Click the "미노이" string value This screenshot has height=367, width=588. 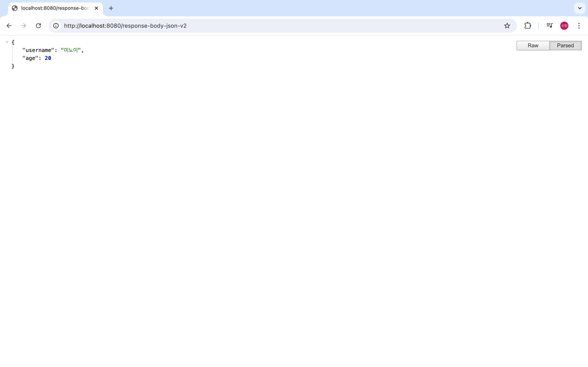(71, 50)
